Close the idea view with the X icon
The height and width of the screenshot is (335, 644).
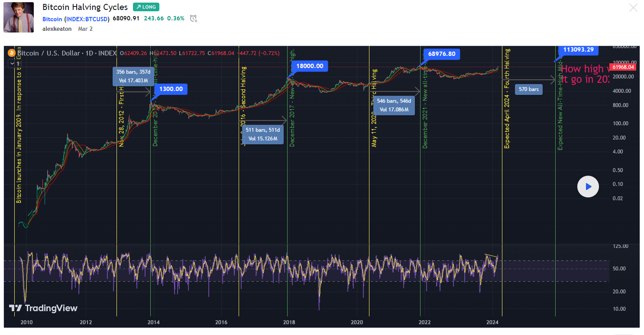(633, 7)
